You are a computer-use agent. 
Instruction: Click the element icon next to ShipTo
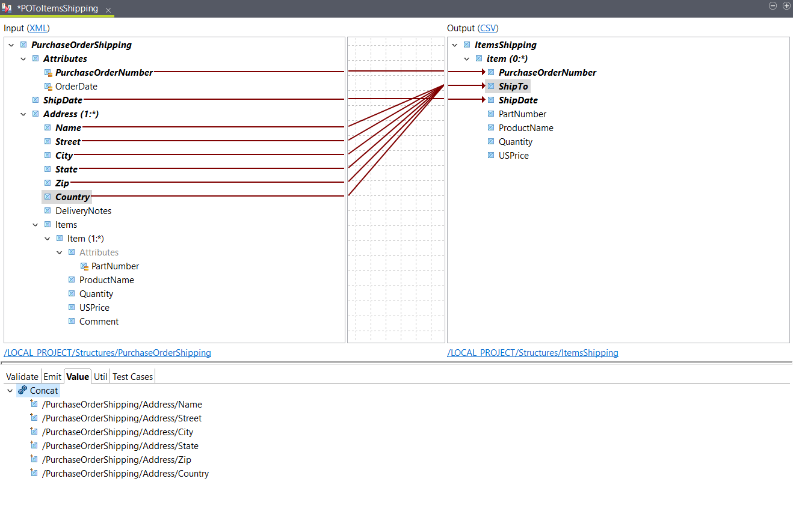(x=491, y=86)
